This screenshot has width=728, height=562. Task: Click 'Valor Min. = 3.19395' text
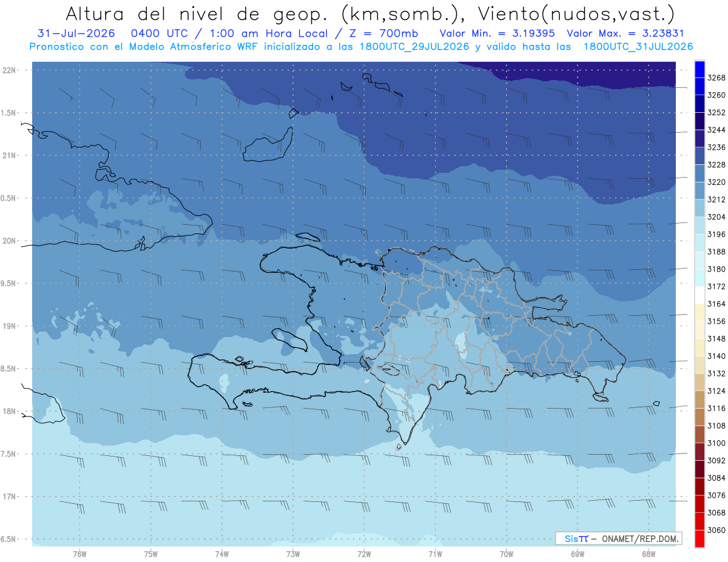497,33
